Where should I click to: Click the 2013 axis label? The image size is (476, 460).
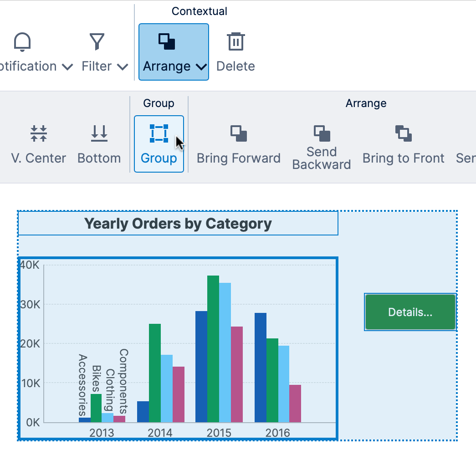(102, 432)
